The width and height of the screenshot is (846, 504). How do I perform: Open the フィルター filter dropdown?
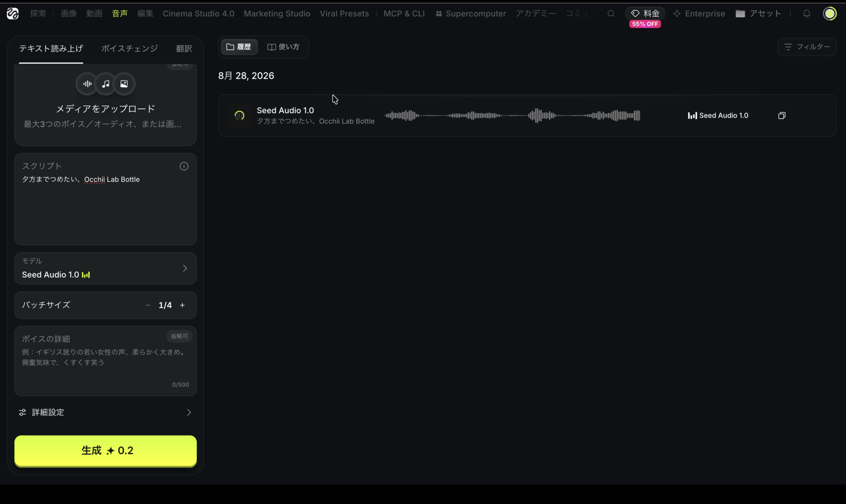click(x=807, y=47)
